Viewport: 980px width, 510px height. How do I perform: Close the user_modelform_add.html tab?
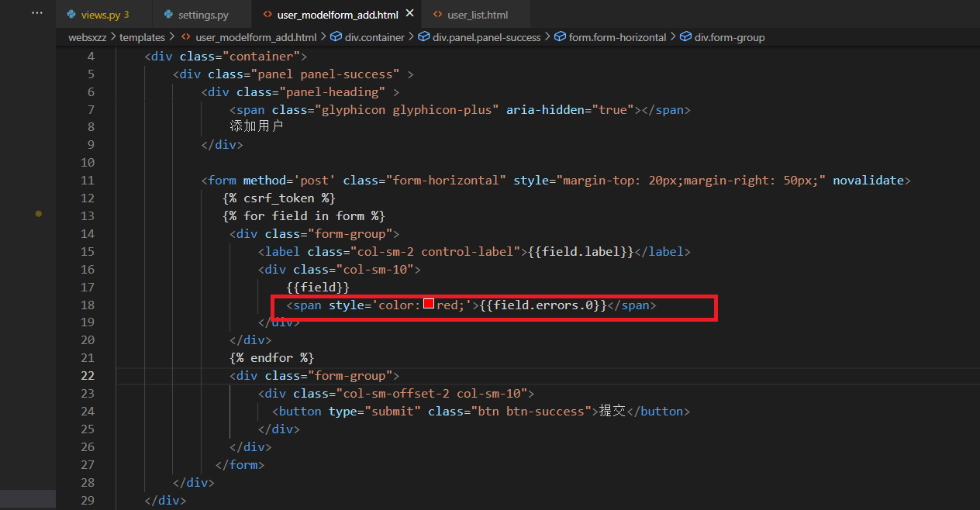click(409, 14)
